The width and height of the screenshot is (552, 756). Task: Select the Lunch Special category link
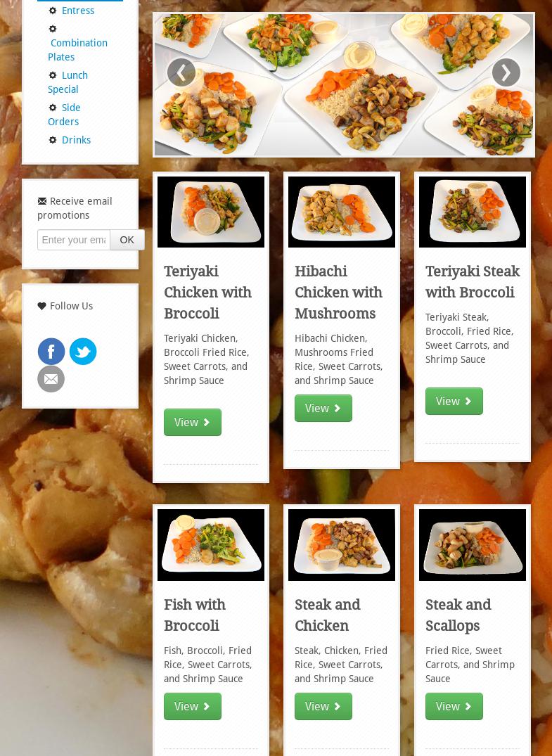68,82
